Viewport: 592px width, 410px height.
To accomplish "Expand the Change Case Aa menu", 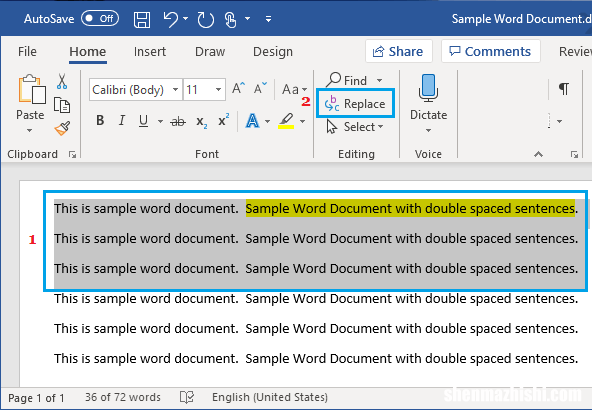I will tap(294, 89).
